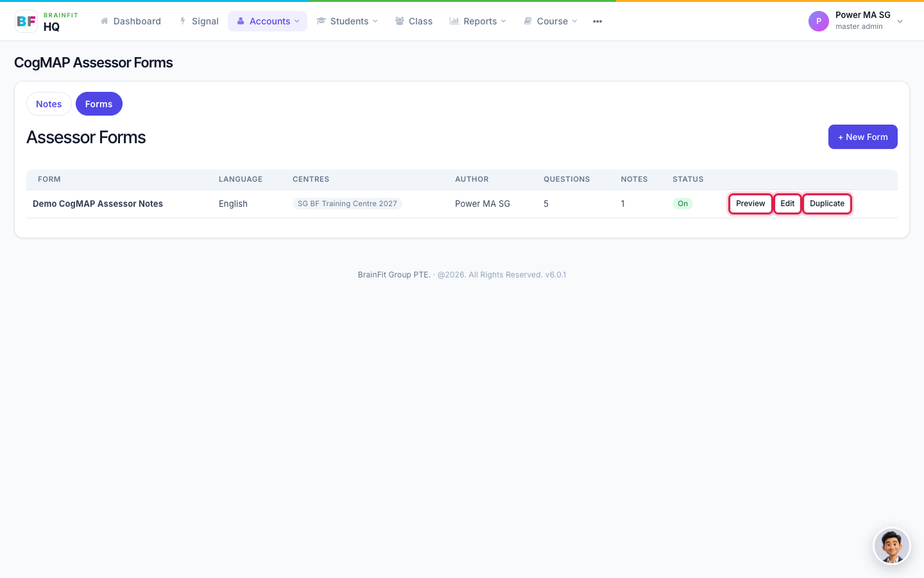924x578 pixels.
Task: Click the CENTRES column header
Action: (x=311, y=179)
